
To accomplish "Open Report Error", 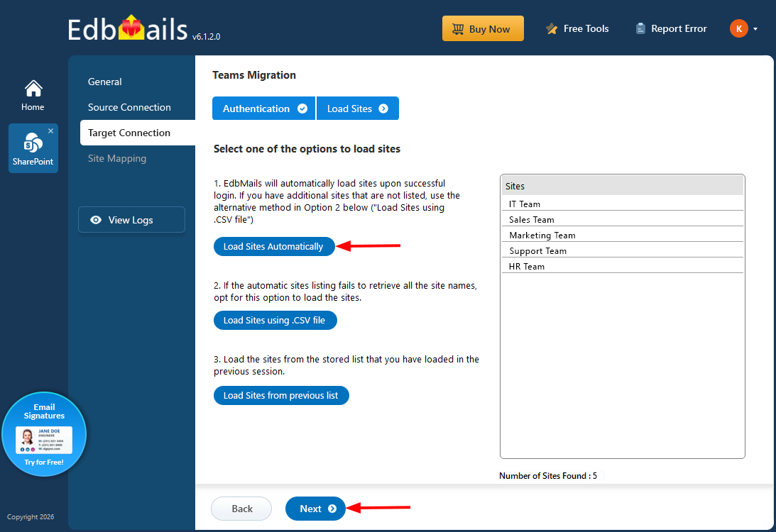I will (x=671, y=28).
